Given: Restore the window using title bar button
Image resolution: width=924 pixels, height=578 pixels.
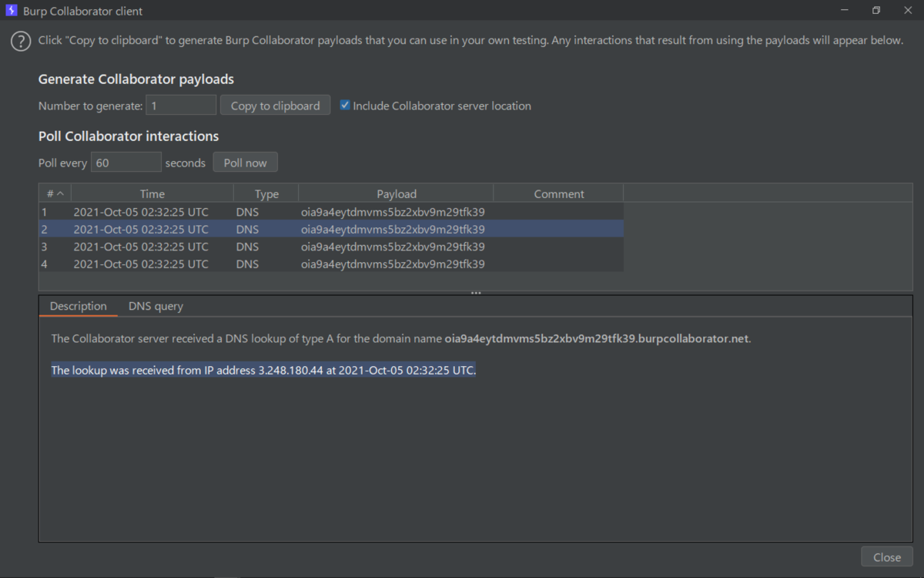Looking at the screenshot, I should [876, 11].
